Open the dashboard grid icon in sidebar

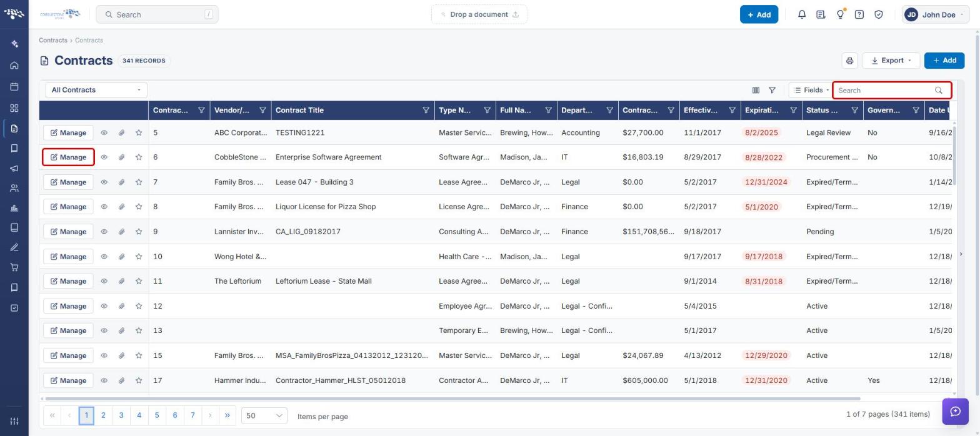click(x=14, y=108)
